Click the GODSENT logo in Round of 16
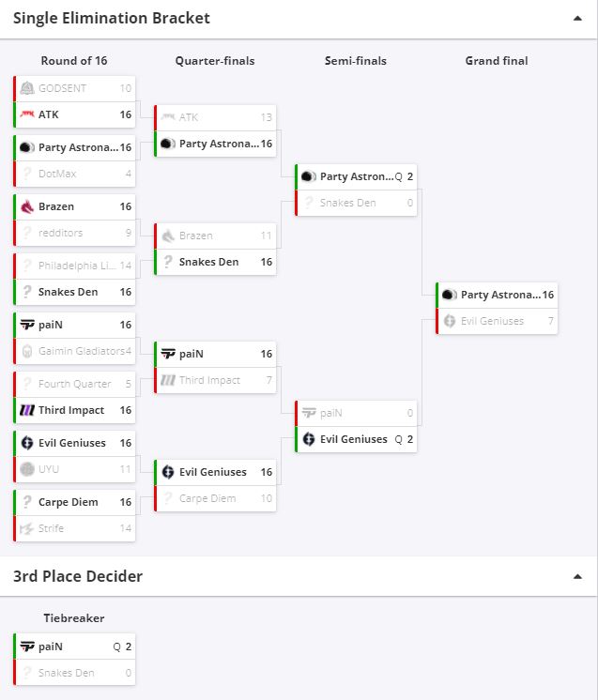The height and width of the screenshot is (700, 598). (26, 88)
